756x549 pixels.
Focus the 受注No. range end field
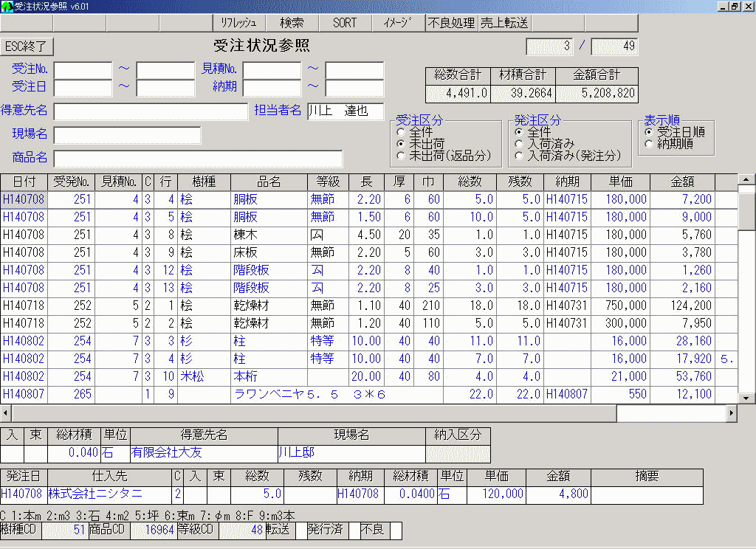point(166,70)
